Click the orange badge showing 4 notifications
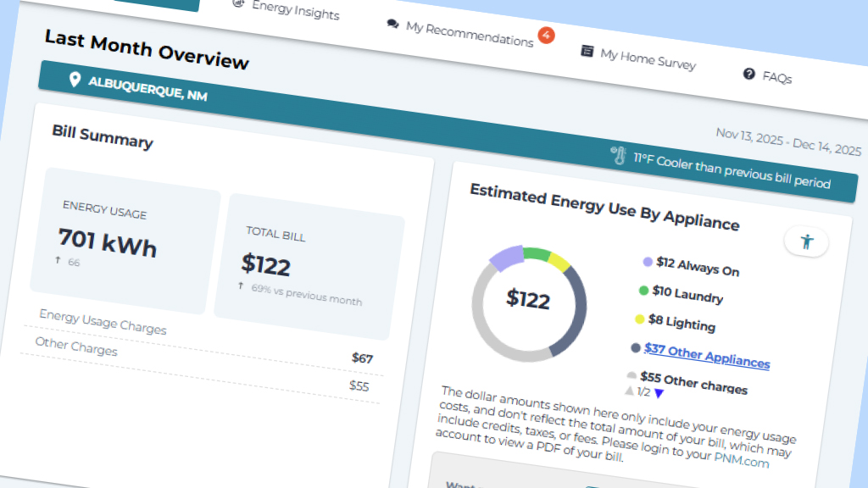Image resolution: width=868 pixels, height=488 pixels. pos(546,36)
